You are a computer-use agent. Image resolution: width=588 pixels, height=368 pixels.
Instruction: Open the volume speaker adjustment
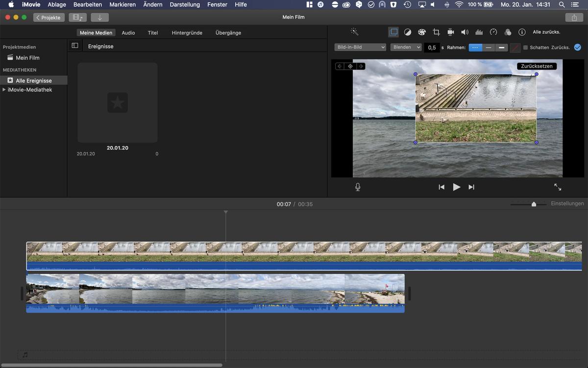[x=465, y=32]
